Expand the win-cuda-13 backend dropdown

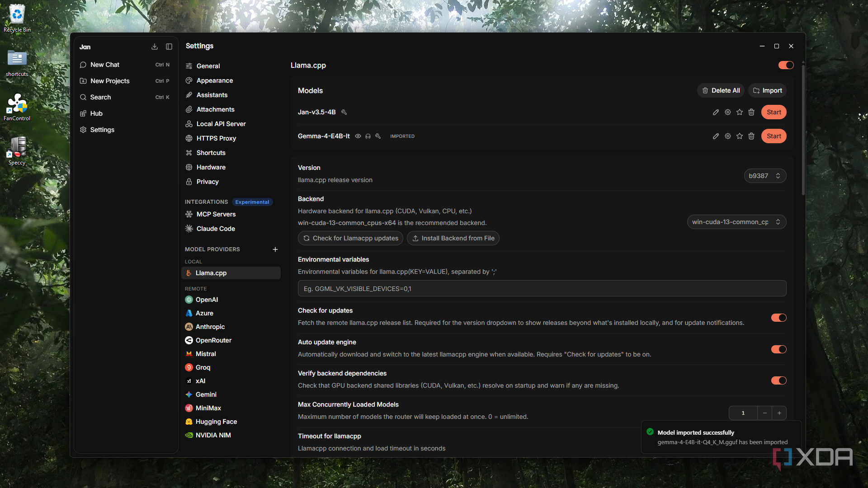coord(736,222)
